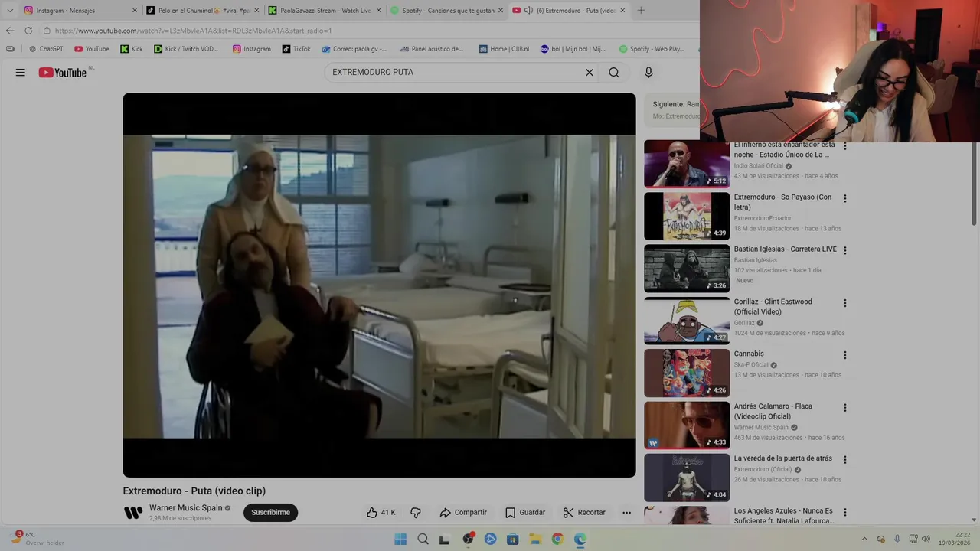Play Bastian Iglesias - Carretera LIVE thumbnail
Image resolution: width=980 pixels, height=551 pixels.
[687, 269]
